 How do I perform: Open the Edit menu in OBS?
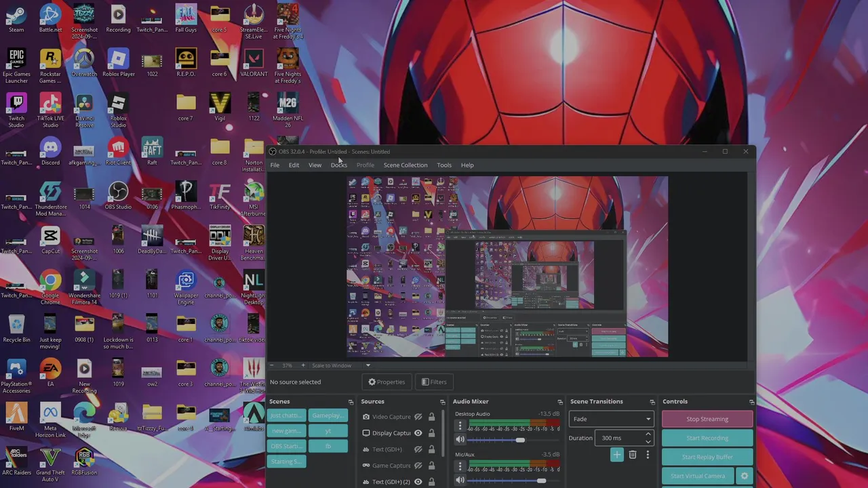(x=294, y=165)
